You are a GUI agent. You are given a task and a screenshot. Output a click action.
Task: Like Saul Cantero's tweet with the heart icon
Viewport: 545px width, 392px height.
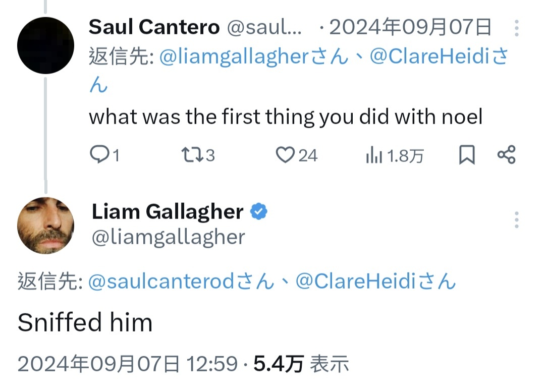coord(285,155)
